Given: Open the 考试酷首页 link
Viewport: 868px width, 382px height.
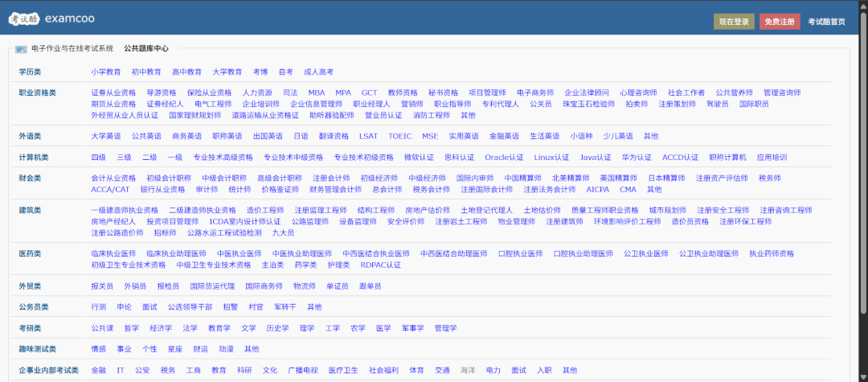Looking at the screenshot, I should (x=826, y=22).
